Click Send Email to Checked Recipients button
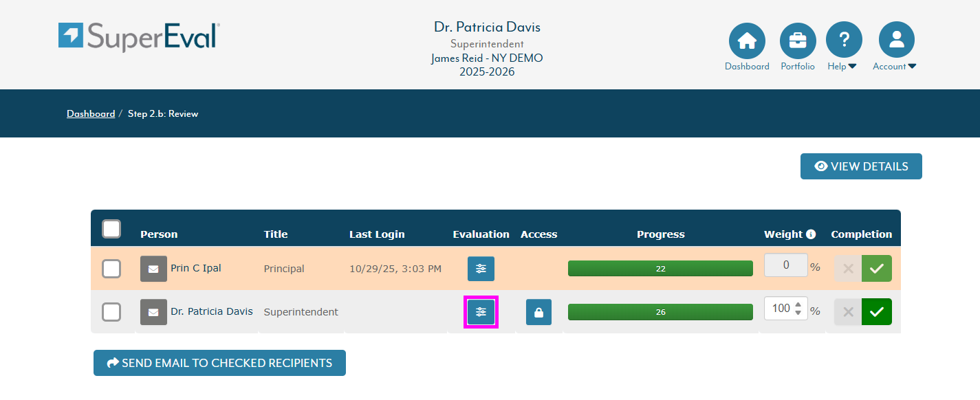Viewport: 980px width, 400px height. click(219, 363)
